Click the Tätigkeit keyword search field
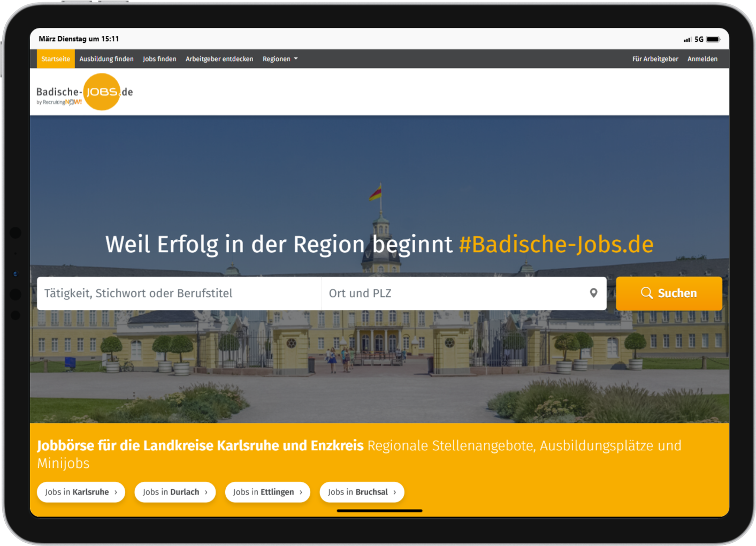Viewport: 756px width, 546px height. tap(179, 293)
